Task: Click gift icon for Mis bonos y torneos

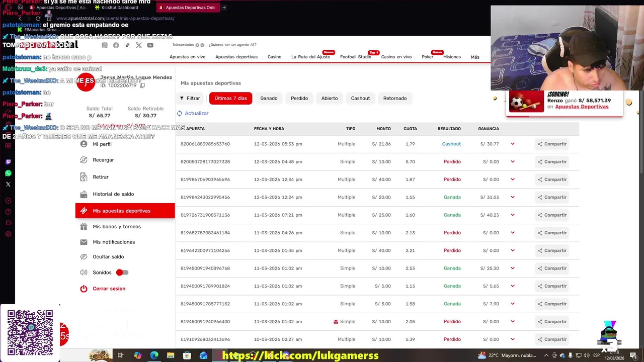Action: 84,227
